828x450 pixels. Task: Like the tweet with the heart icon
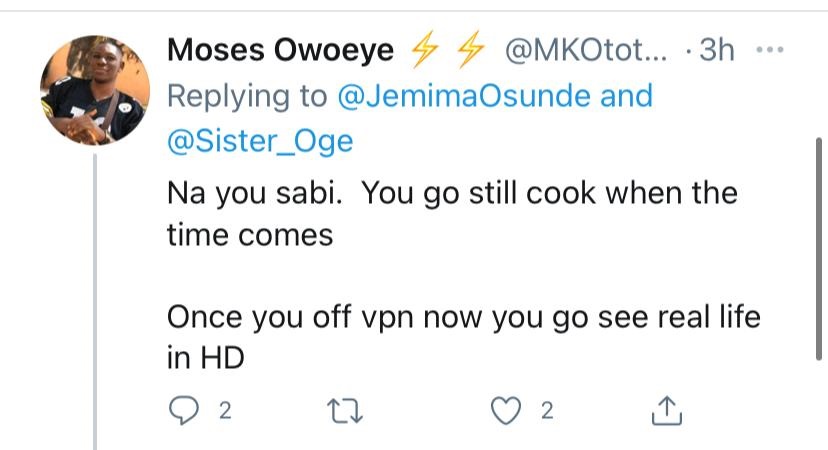pos(510,411)
